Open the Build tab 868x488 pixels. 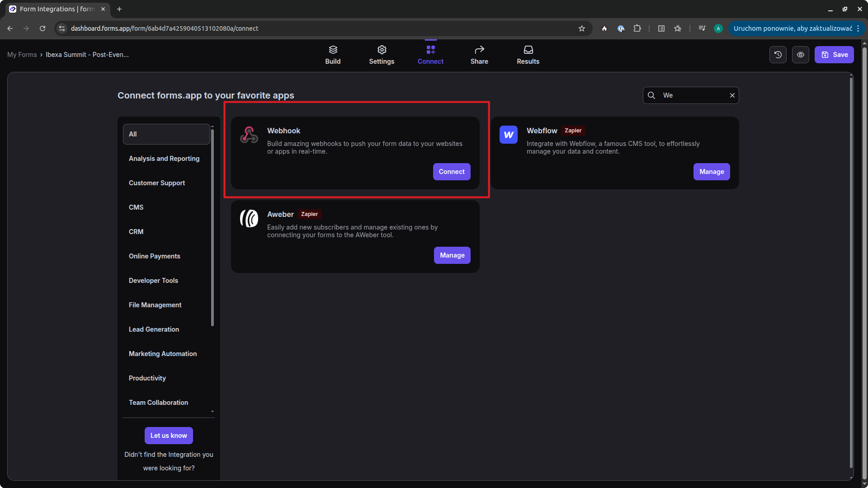coord(333,55)
